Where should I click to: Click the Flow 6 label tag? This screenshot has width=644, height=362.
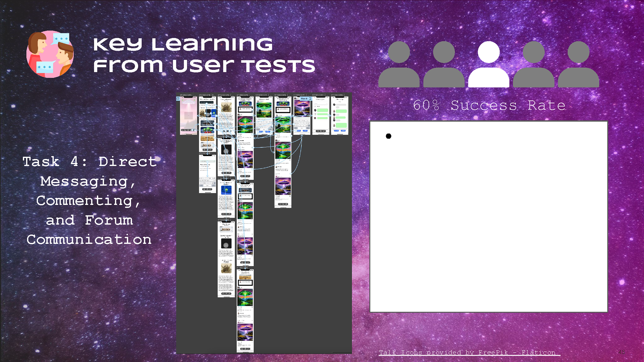[304, 99]
